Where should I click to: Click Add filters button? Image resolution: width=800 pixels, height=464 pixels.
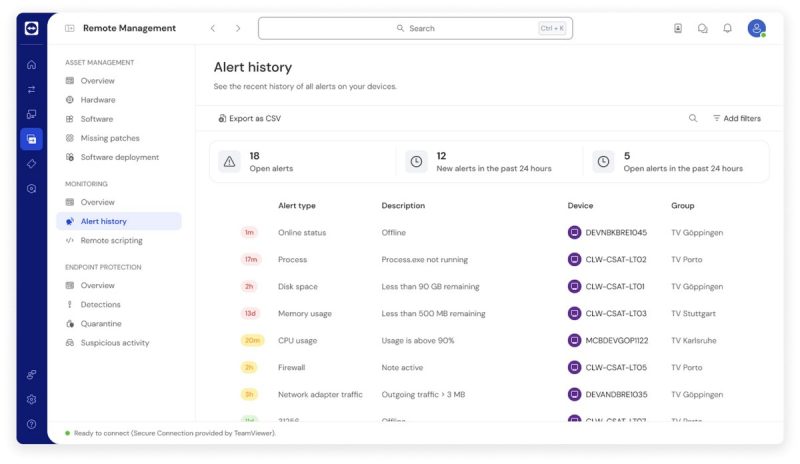[x=737, y=118]
